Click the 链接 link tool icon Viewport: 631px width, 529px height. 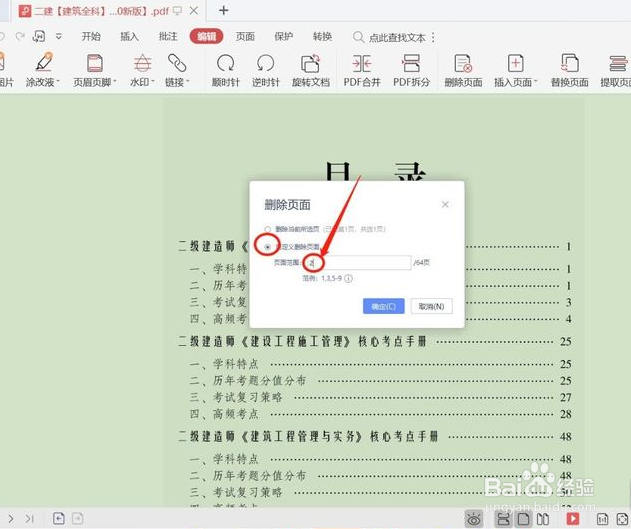point(177,63)
